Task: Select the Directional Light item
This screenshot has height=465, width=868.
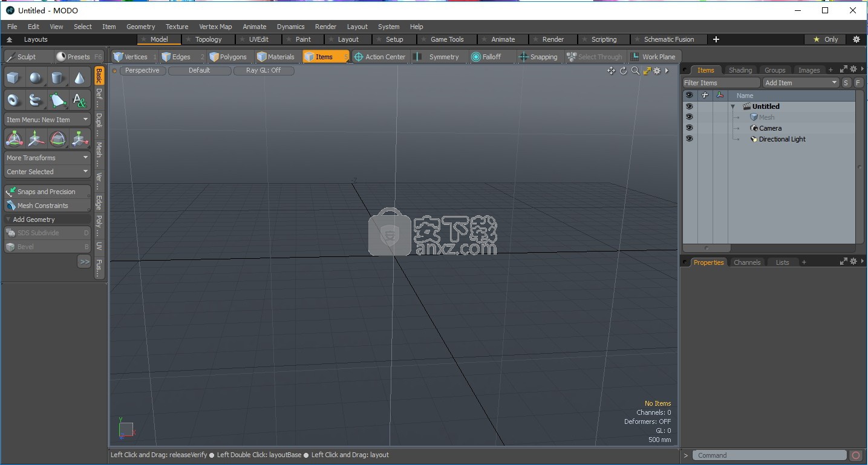Action: coord(782,139)
